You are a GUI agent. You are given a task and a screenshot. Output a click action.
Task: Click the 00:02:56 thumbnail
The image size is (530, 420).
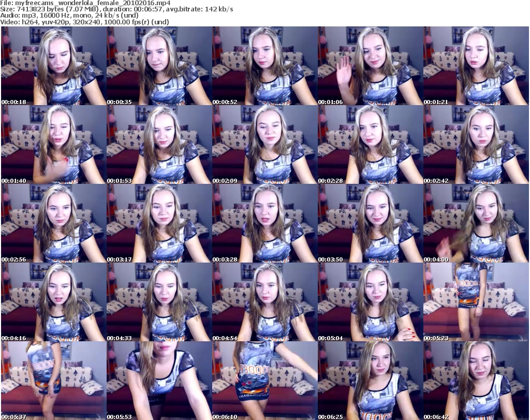pyautogui.click(x=53, y=223)
